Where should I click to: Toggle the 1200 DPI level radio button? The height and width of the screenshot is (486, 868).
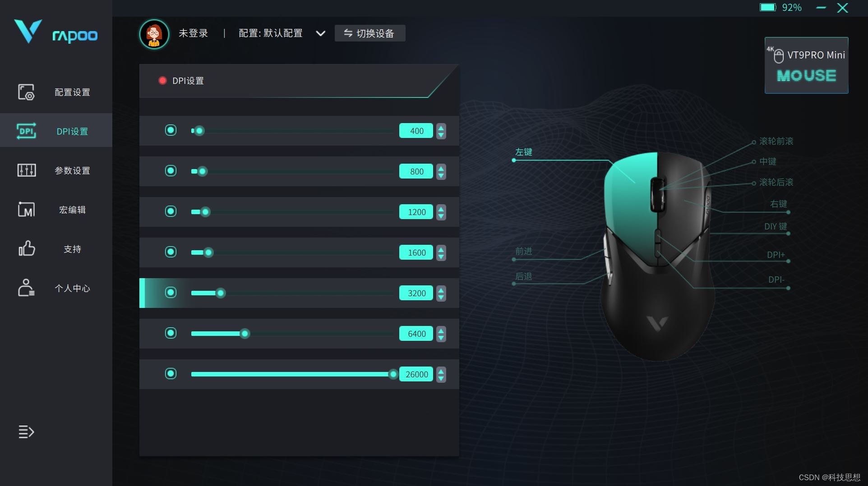[x=171, y=211]
